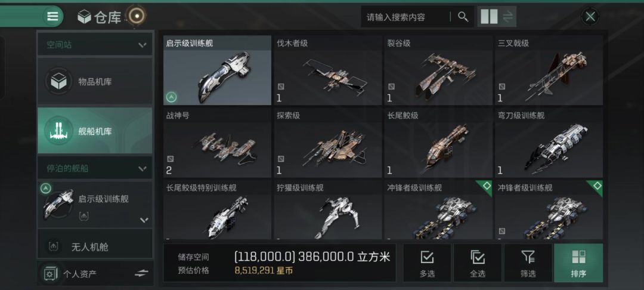The width and height of the screenshot is (644, 290).
Task: Click the swap arrows beside 个人资产
Action: [141, 273]
